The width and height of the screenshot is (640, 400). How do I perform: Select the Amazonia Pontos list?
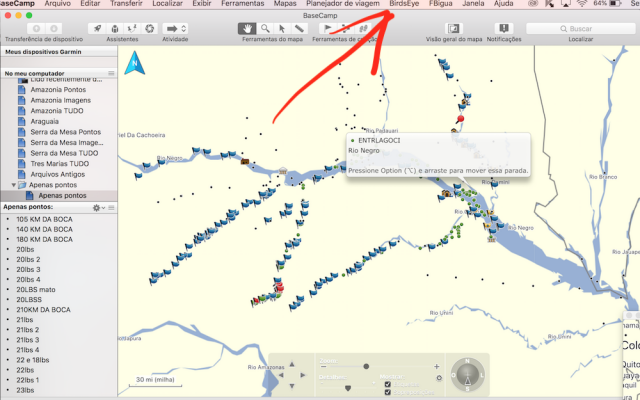click(59, 89)
